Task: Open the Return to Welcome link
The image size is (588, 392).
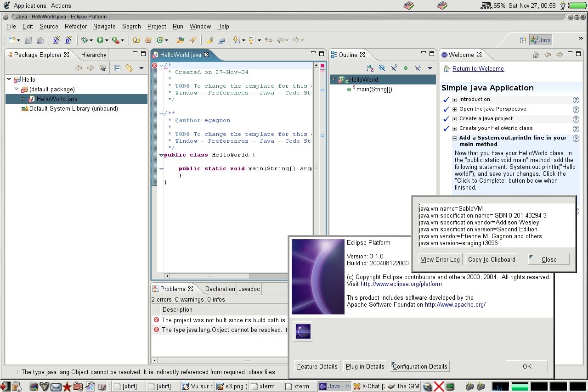Action: pos(478,69)
